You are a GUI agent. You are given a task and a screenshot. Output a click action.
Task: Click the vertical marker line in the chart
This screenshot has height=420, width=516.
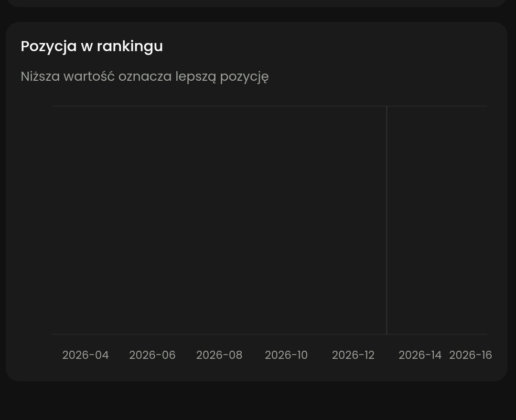(387, 220)
